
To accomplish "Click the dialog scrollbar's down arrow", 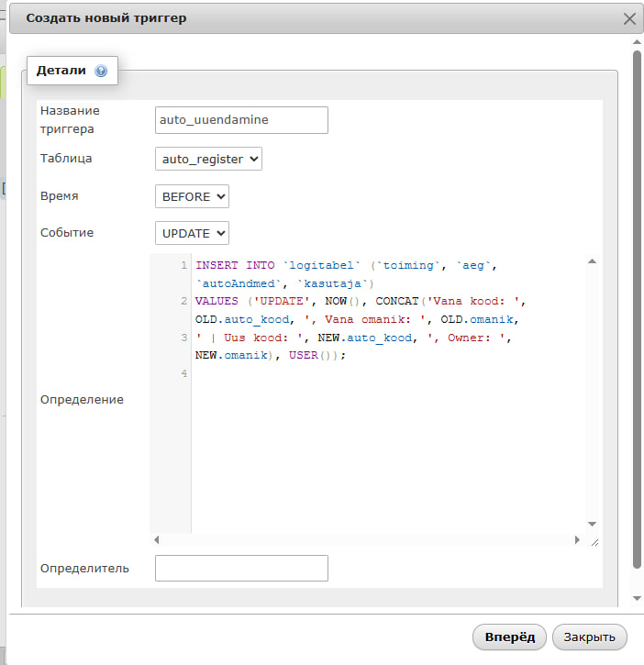I will (x=637, y=598).
